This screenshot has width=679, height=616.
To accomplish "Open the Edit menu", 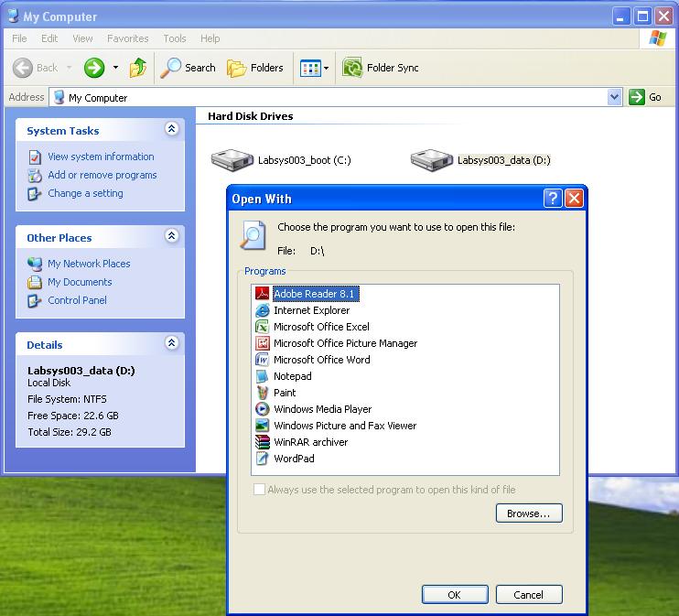I will point(49,38).
